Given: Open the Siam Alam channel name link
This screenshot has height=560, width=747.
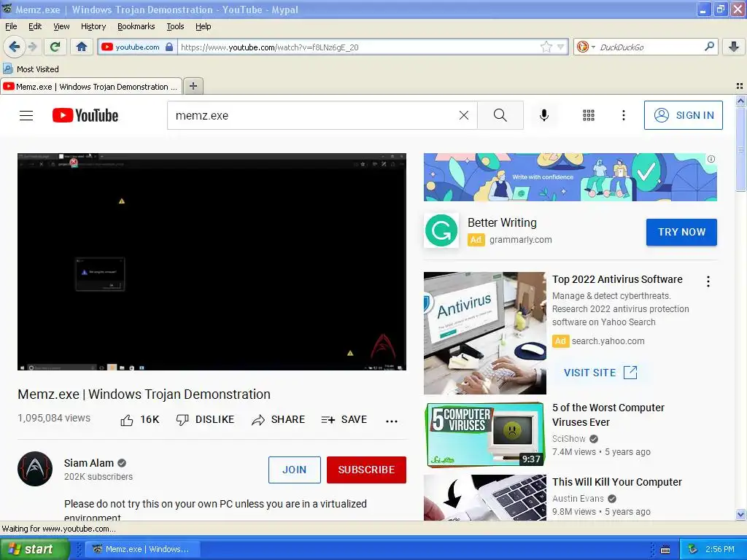Looking at the screenshot, I should coord(88,463).
